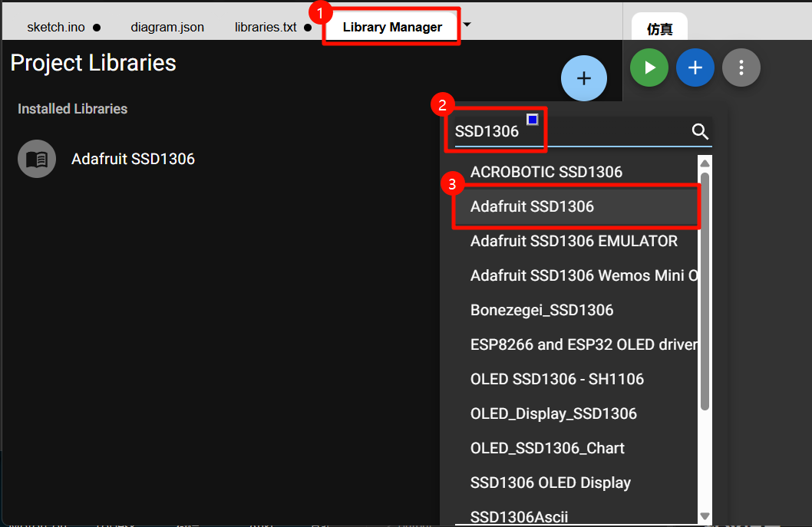This screenshot has height=527, width=812.
Task: Expand the tabs dropdown arrow
Action: (467, 25)
